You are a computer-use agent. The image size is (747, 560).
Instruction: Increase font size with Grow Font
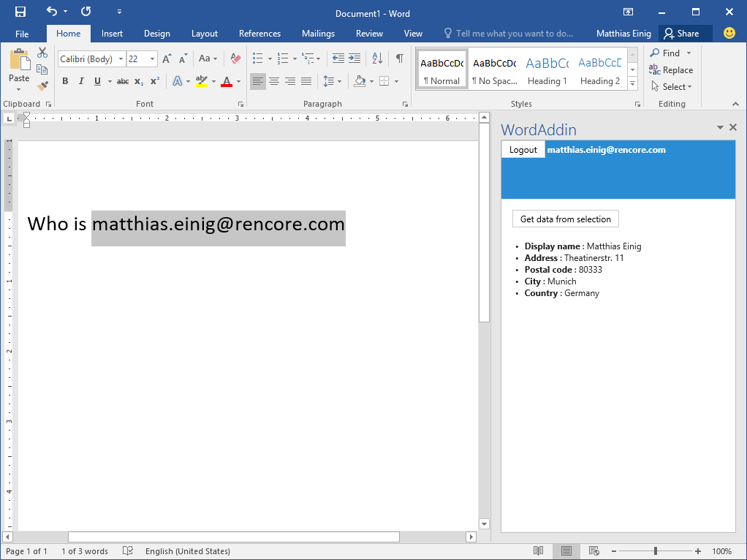[166, 58]
